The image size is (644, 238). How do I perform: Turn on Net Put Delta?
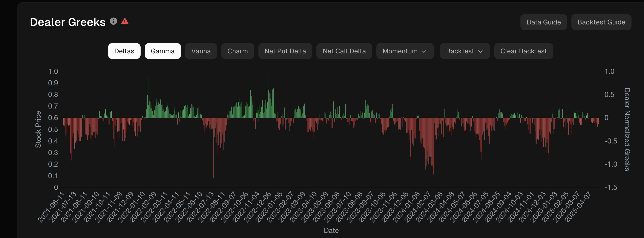(x=285, y=51)
